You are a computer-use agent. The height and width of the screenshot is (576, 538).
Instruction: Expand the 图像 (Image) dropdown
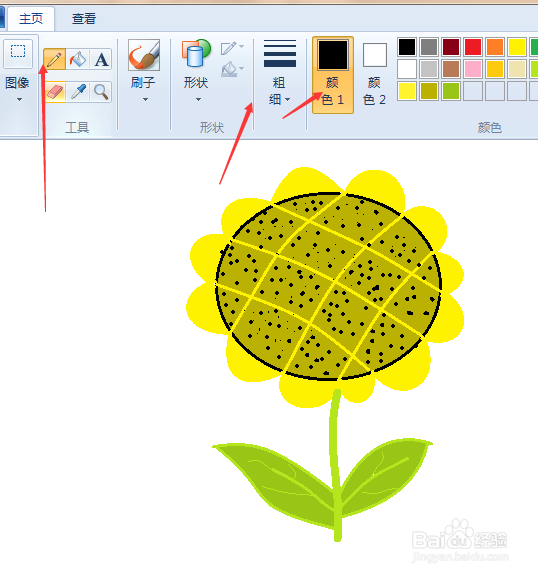point(19,100)
